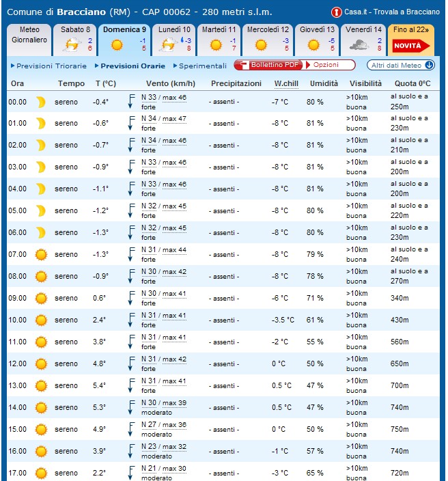Viewport: 448px width, 481px height.
Task: Open the Fino al 22 Novità tab
Action: click(x=411, y=40)
